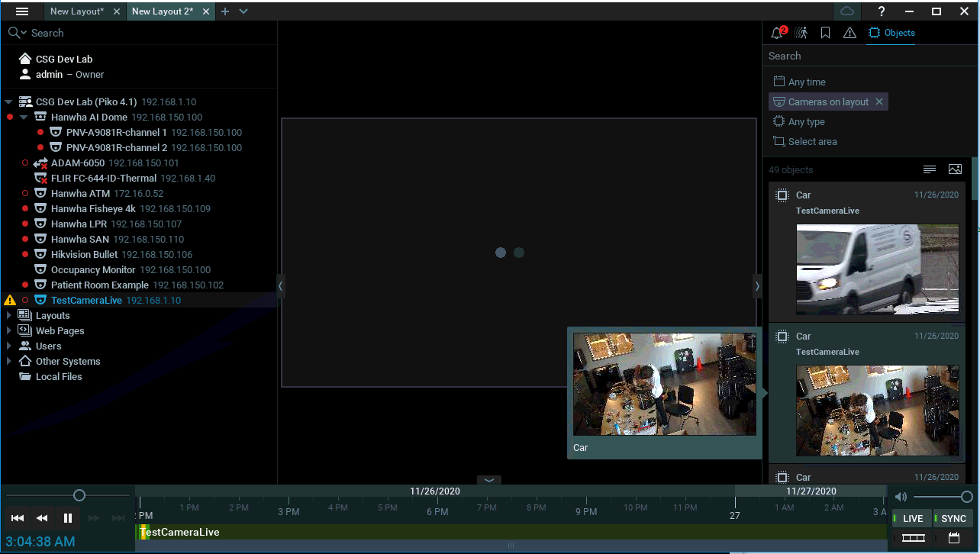Click the Select area button
980x554 pixels.
click(805, 141)
